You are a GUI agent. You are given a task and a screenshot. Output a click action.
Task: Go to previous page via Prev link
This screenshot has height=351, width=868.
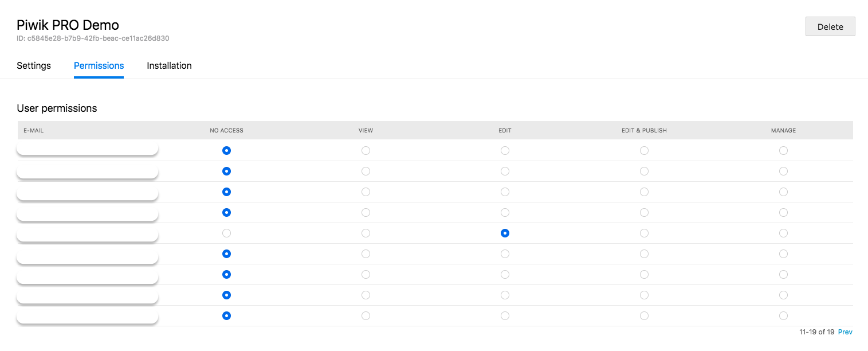click(x=845, y=332)
